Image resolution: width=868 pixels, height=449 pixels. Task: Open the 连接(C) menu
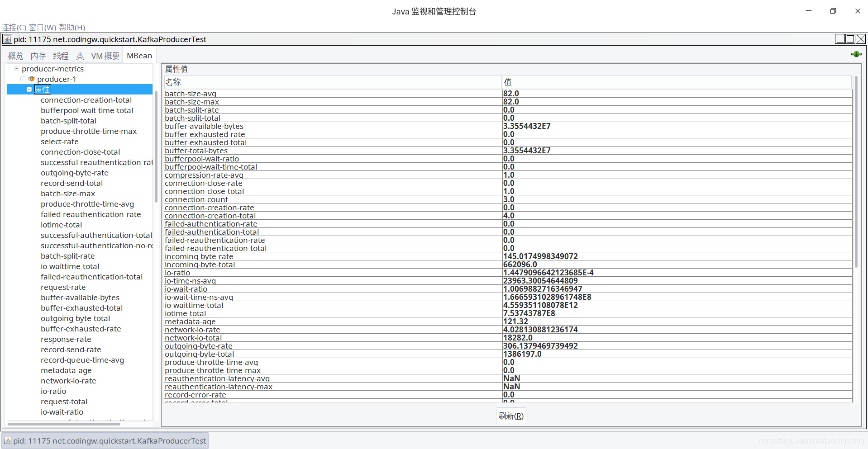[14, 28]
